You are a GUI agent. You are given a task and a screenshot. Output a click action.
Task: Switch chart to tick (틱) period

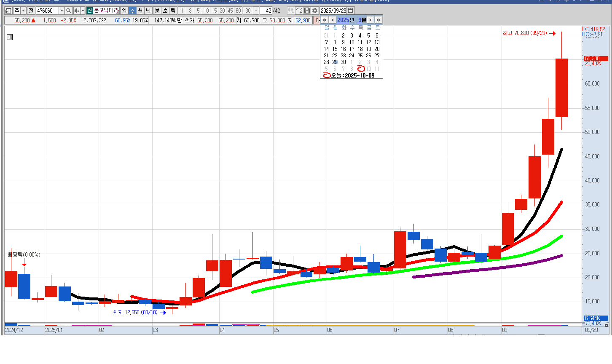click(173, 11)
